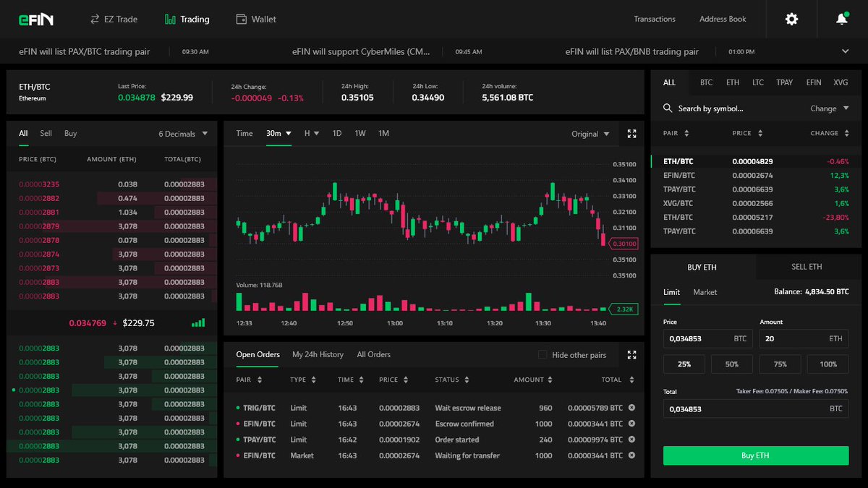Click the Search by symbol field

coord(710,108)
